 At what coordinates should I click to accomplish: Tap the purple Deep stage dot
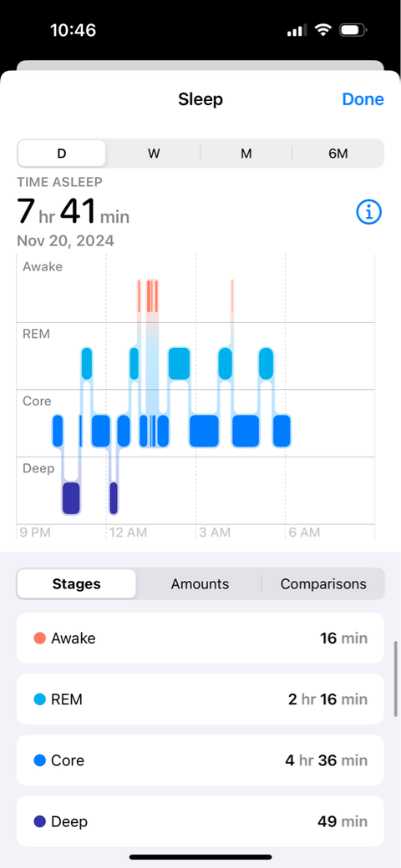[39, 821]
